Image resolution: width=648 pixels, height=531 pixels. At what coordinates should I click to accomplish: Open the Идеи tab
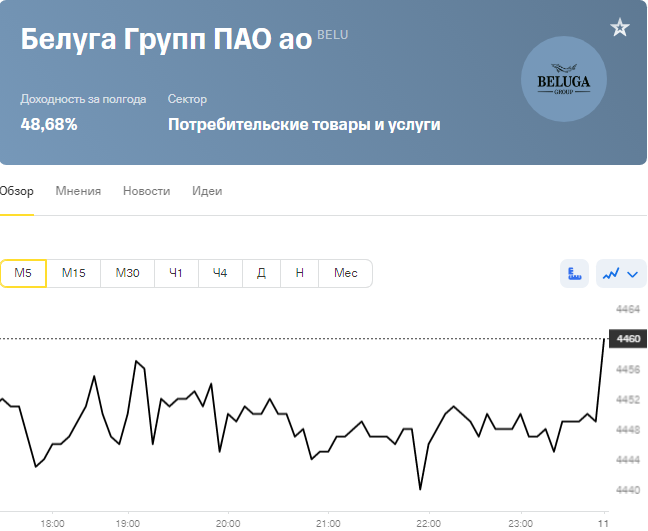(207, 191)
